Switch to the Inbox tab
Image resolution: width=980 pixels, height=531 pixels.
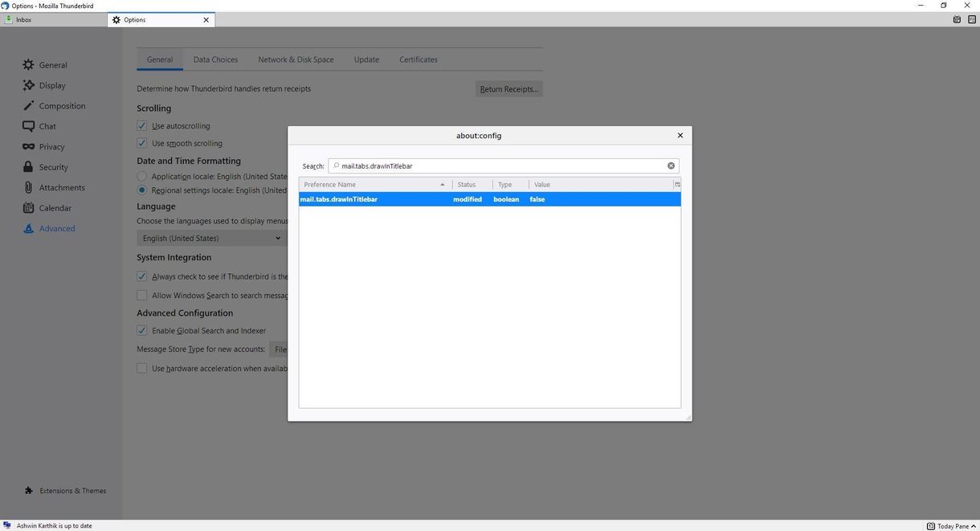point(54,20)
